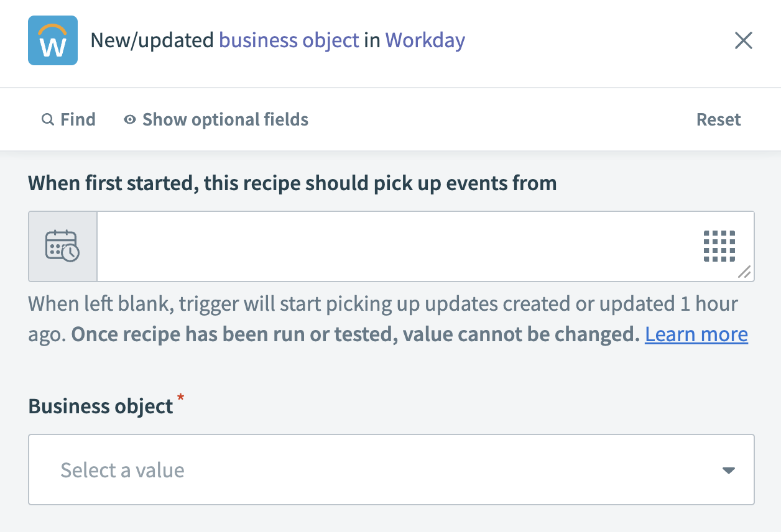
Task: Click the magnifier icon beside Find
Action: pos(47,119)
